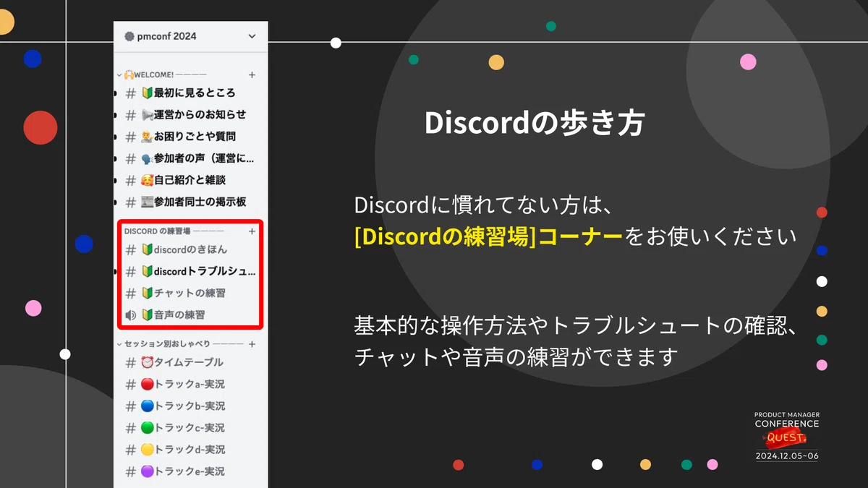Viewport: 868px width, 488px height.
Task: Click the Product Manager Conference QUEST logo
Action: (x=787, y=436)
